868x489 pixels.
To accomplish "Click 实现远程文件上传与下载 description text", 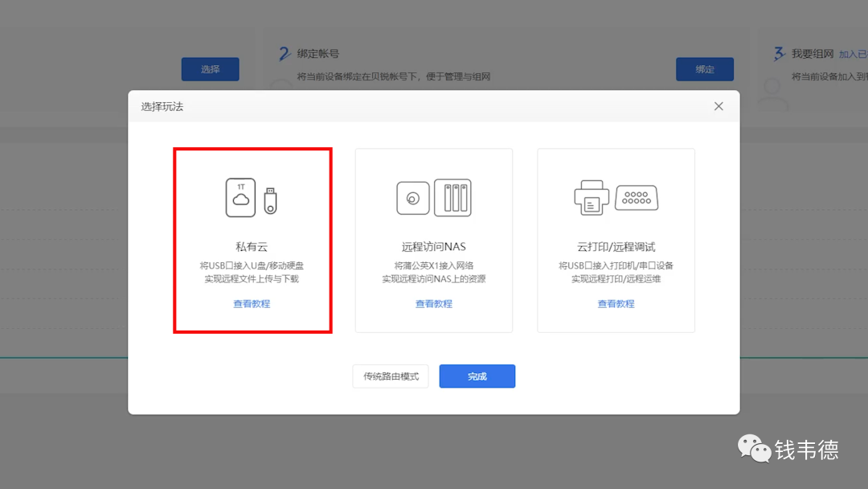I will [x=252, y=279].
